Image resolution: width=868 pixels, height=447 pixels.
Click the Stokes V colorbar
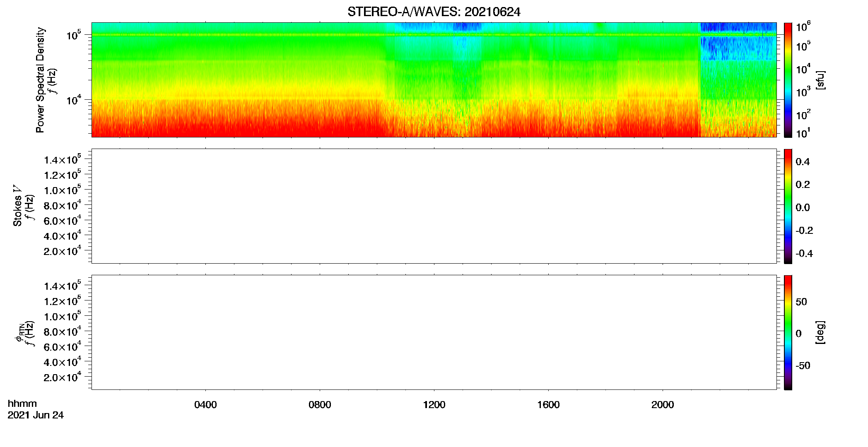pyautogui.click(x=788, y=206)
